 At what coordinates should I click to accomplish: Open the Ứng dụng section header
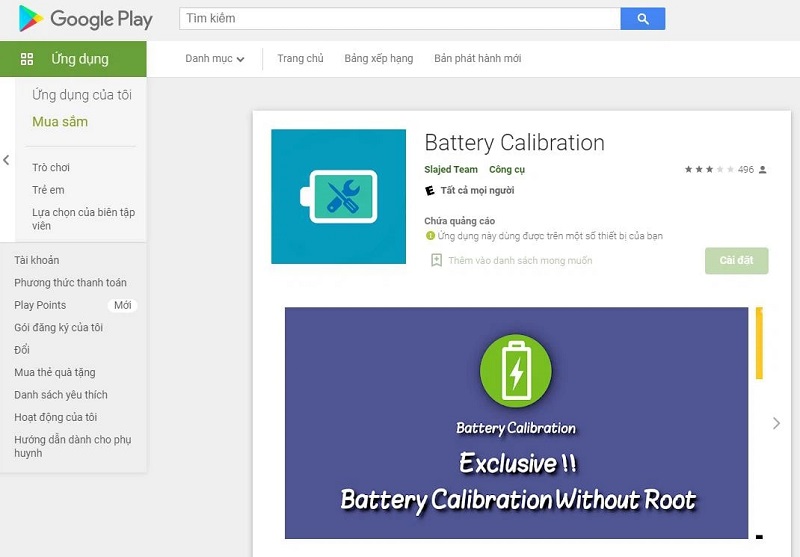(x=73, y=59)
